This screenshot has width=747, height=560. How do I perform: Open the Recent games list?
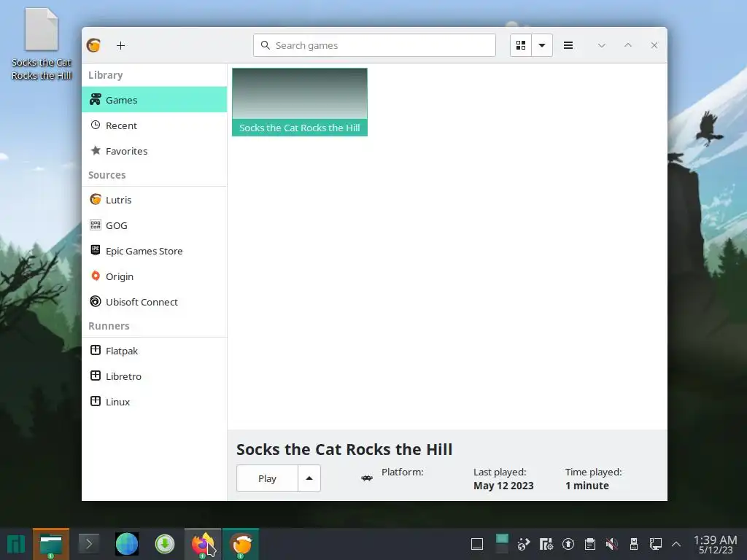[x=155, y=125]
